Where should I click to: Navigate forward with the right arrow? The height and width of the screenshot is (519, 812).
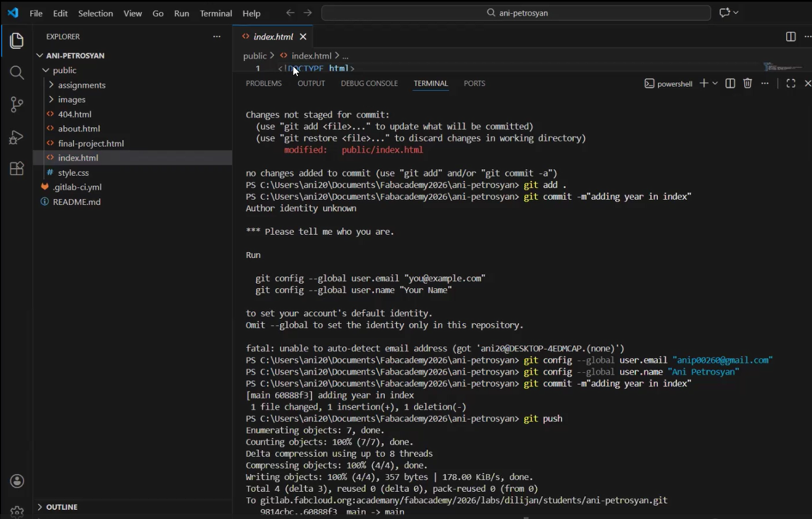(x=308, y=13)
